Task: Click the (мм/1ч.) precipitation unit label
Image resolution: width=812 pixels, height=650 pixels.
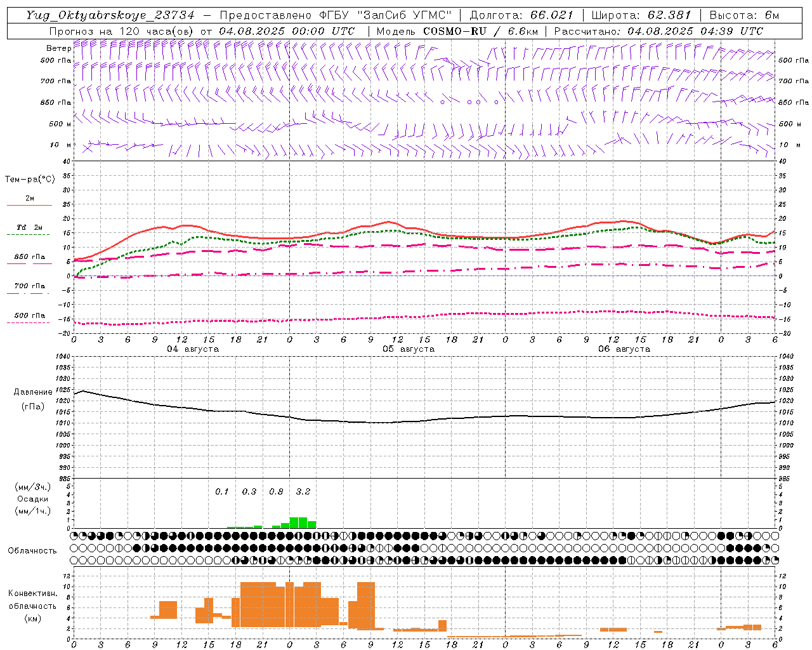Action: click(x=33, y=511)
